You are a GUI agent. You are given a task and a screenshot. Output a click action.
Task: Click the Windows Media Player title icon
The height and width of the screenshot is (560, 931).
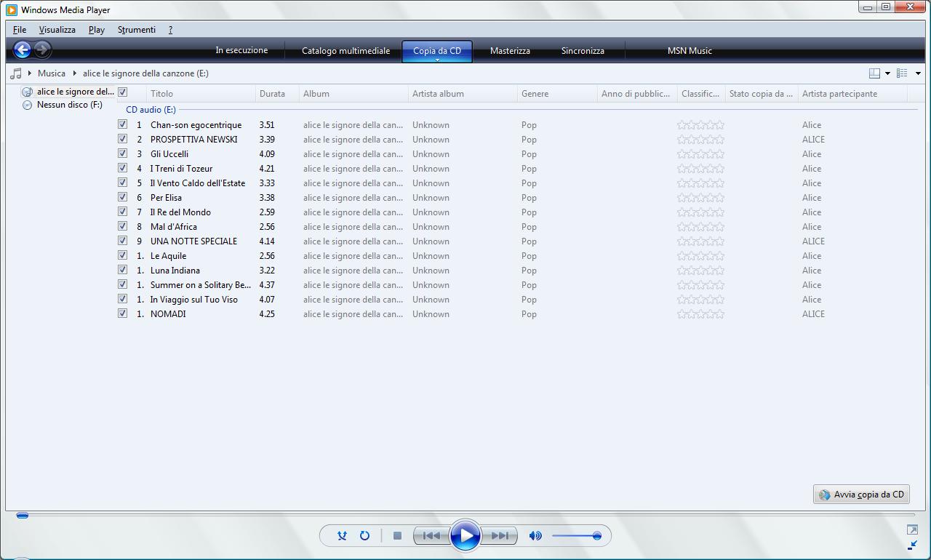tap(12, 10)
